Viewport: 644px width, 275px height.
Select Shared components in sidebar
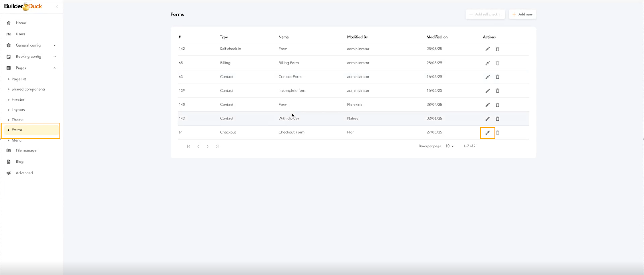(29, 89)
